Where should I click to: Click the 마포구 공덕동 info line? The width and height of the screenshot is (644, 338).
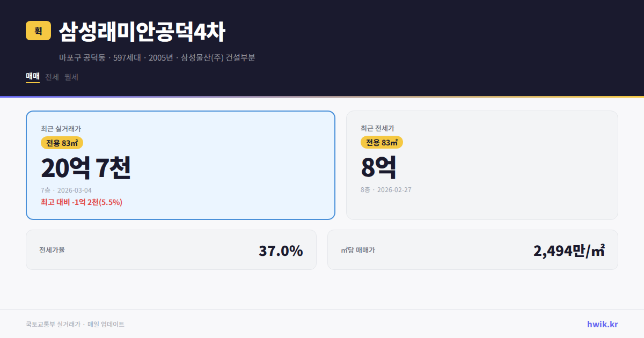click(158, 57)
